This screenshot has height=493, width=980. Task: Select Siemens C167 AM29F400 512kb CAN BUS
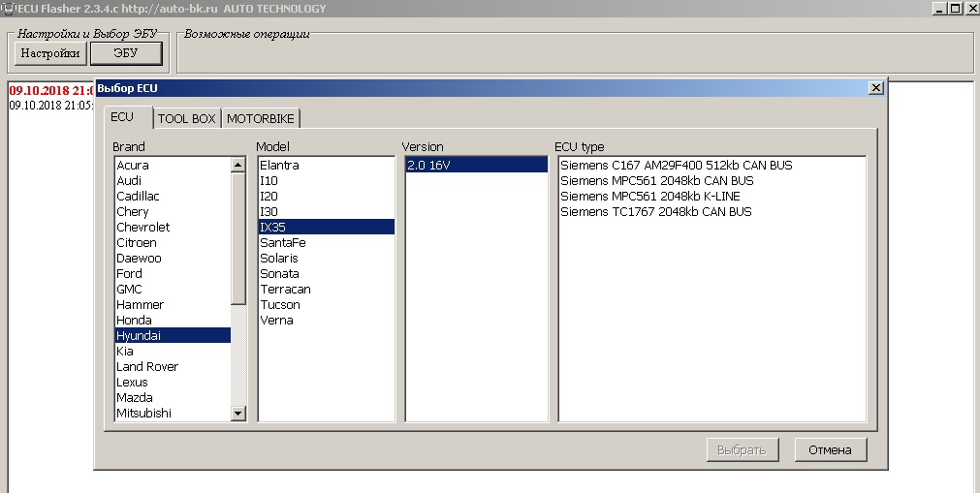pos(712,165)
